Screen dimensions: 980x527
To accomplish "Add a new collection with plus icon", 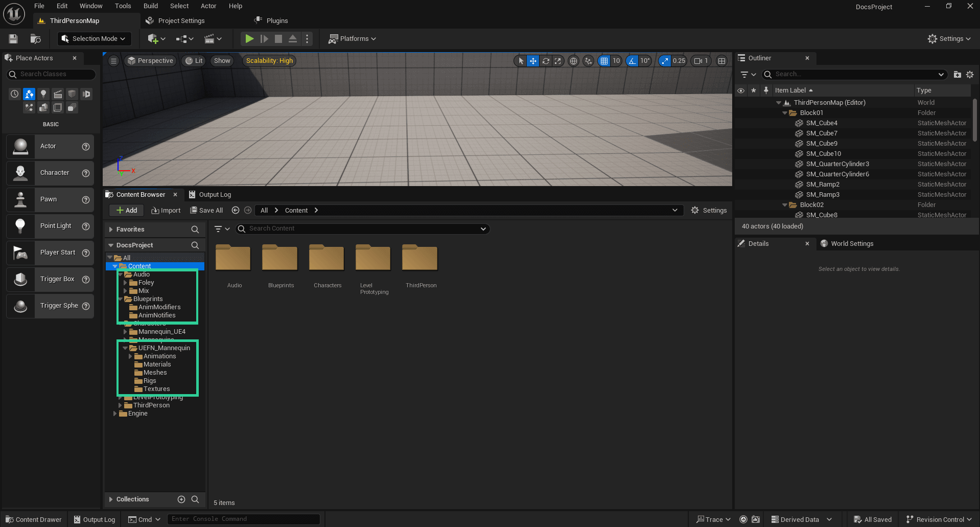I will click(x=181, y=499).
